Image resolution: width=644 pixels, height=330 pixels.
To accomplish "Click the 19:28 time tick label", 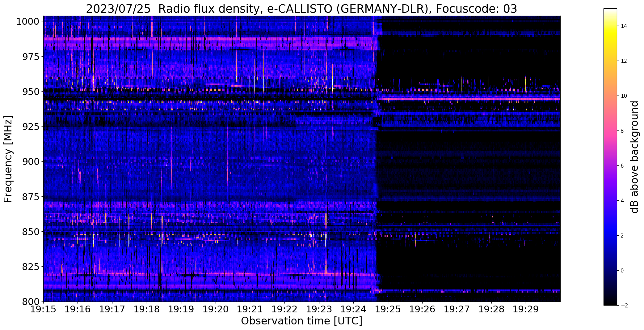I will (x=491, y=309).
